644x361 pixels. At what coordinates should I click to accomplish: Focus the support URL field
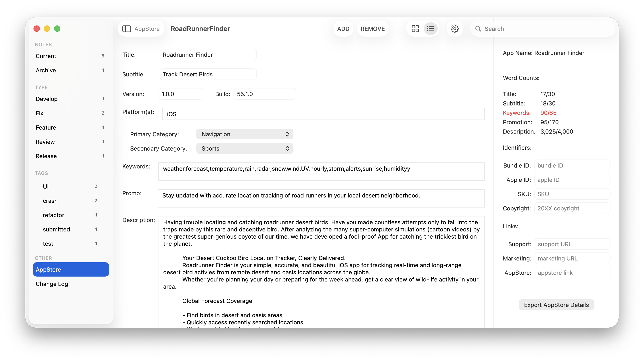click(x=572, y=244)
